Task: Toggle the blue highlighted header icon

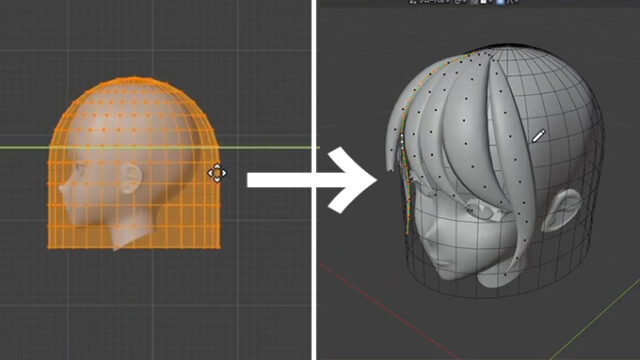Action: point(500,2)
